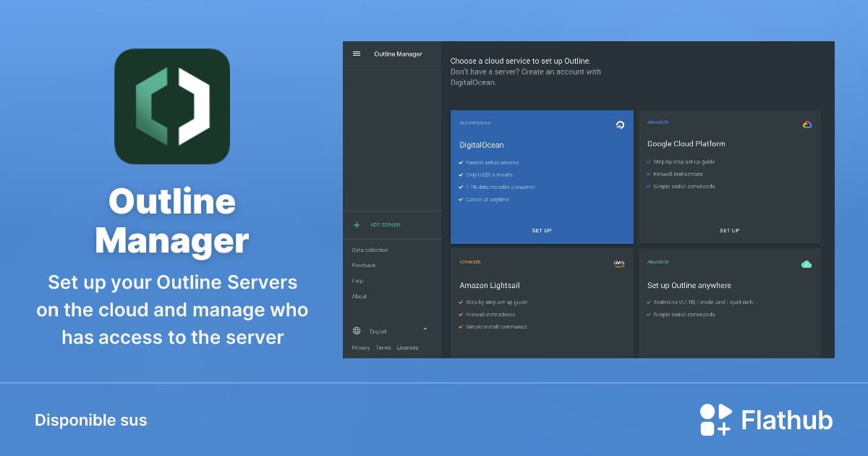Open the Terms link
Screen dimensions: 868x456
coord(383,347)
